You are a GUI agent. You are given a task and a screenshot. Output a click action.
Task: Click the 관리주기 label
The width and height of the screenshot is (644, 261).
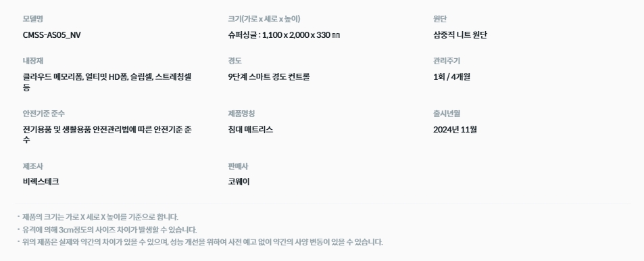447,61
